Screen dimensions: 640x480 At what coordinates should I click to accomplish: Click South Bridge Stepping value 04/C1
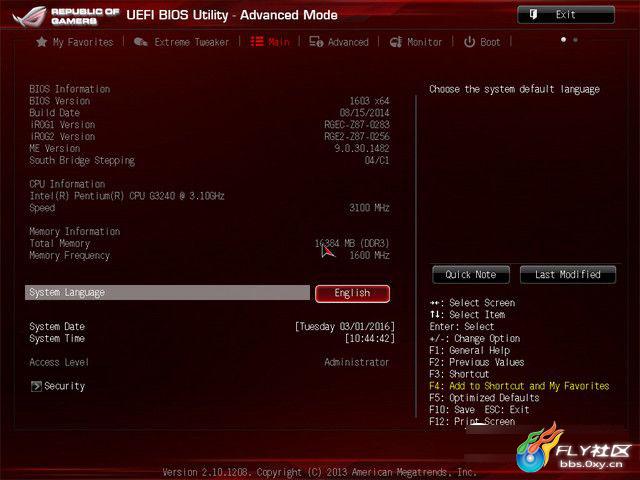(x=377, y=160)
